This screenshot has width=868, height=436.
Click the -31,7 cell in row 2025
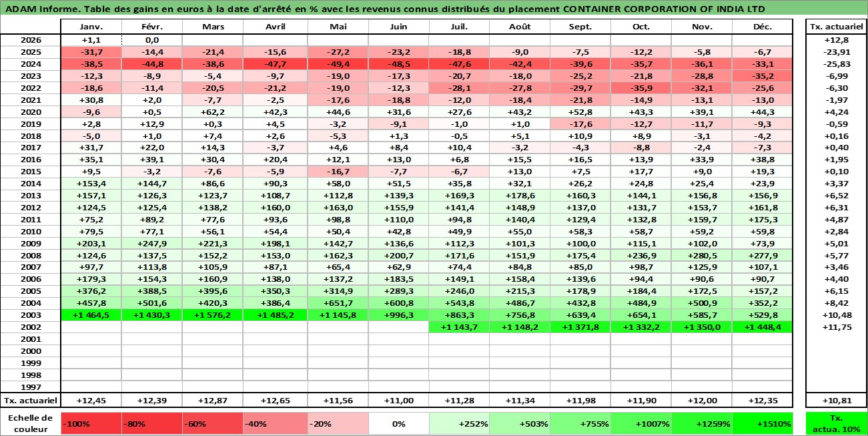[x=91, y=52]
